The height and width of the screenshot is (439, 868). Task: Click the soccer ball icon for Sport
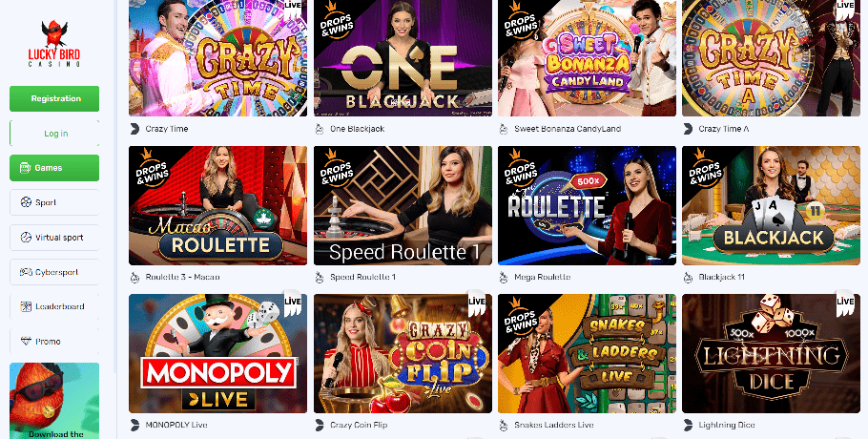coord(26,202)
